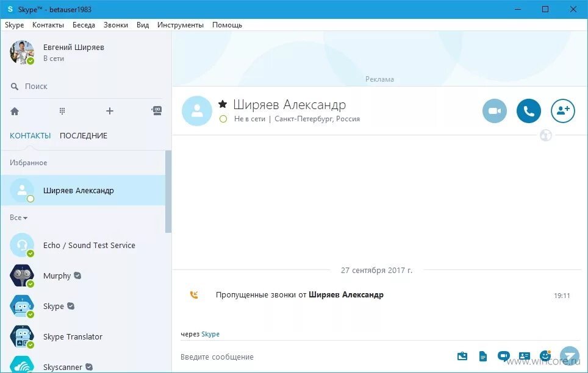Click the plus icon to add a contact
This screenshot has height=373, width=588.
pyautogui.click(x=110, y=111)
